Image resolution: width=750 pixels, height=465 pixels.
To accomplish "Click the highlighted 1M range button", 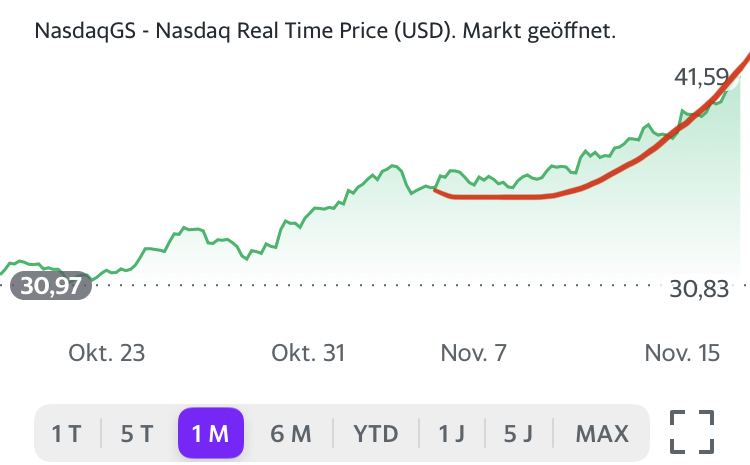I will tap(211, 434).
